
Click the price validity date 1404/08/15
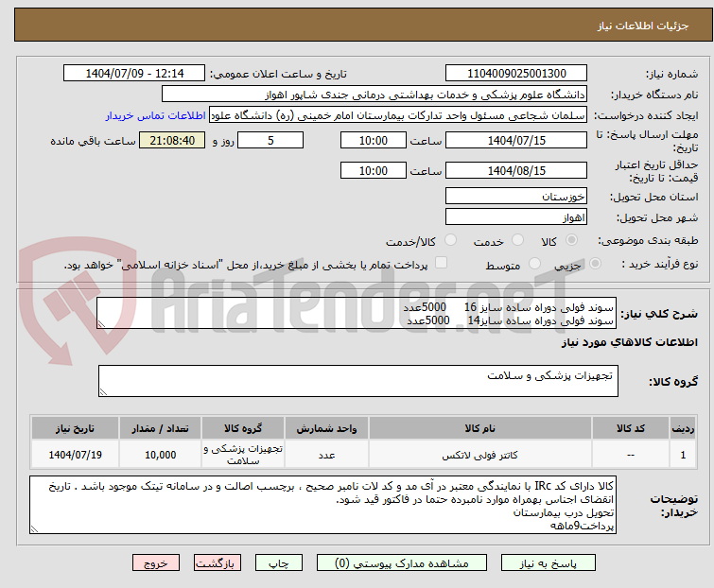(516, 170)
